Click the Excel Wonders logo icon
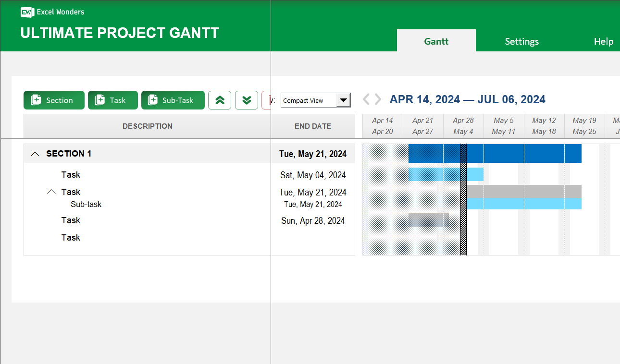This screenshot has height=364, width=620. 26,12
